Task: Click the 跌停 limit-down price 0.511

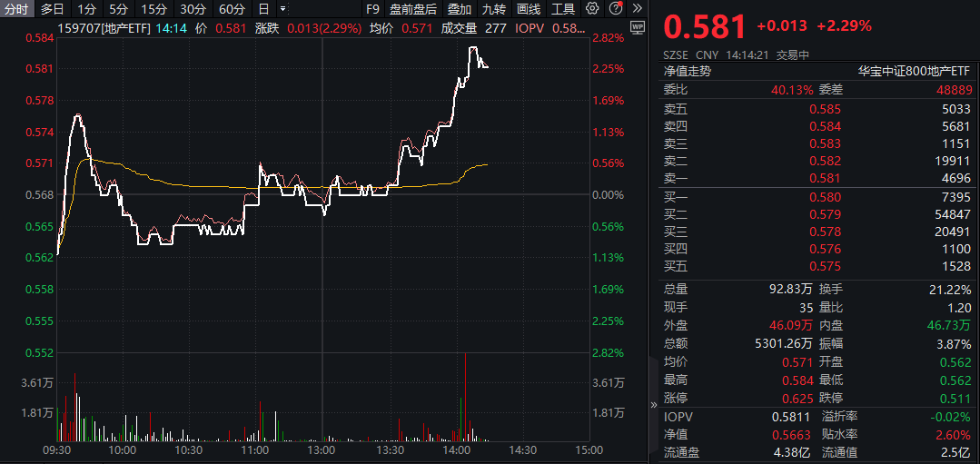Action: 955,398
